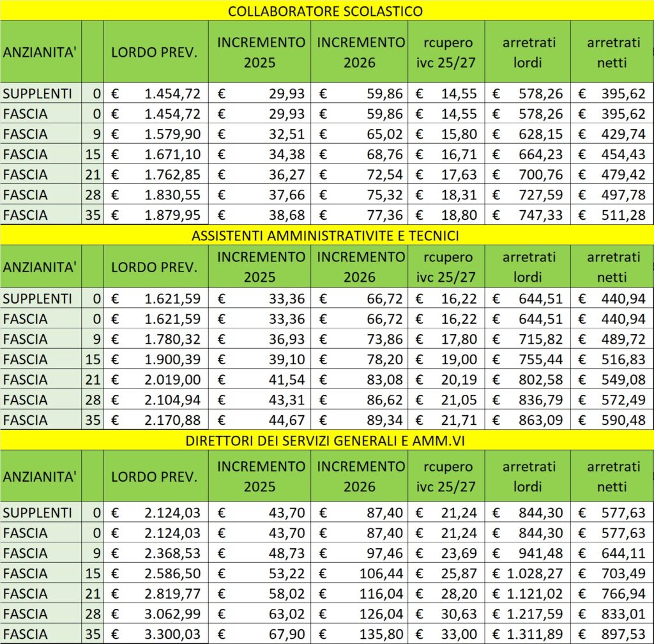Select the cell showing 1.780,32
Screen dimensions: 654x644
(156, 339)
